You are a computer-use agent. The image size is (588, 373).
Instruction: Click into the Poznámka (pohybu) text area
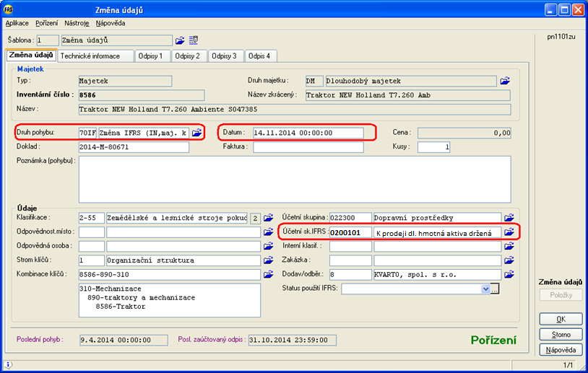(294, 179)
